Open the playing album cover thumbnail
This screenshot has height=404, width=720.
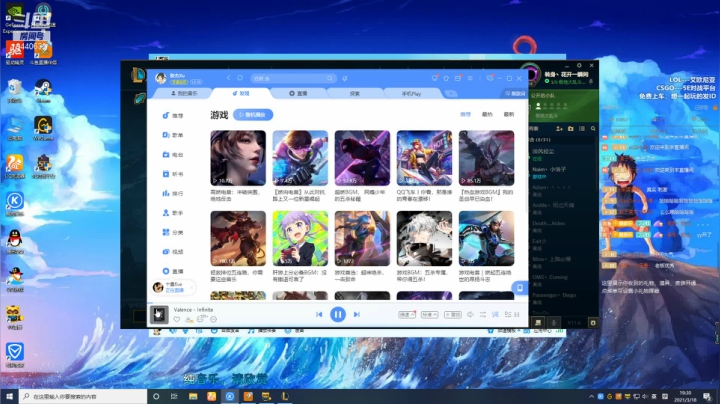[159, 315]
